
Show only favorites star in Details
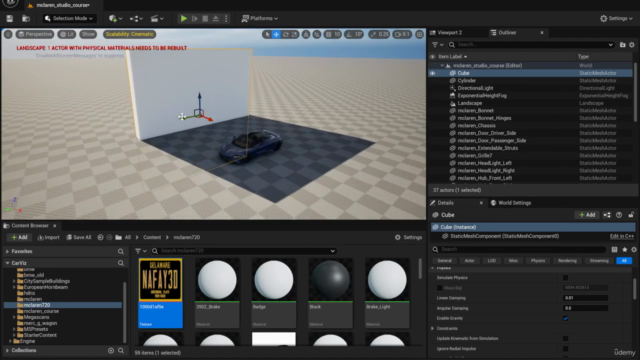coord(624,249)
